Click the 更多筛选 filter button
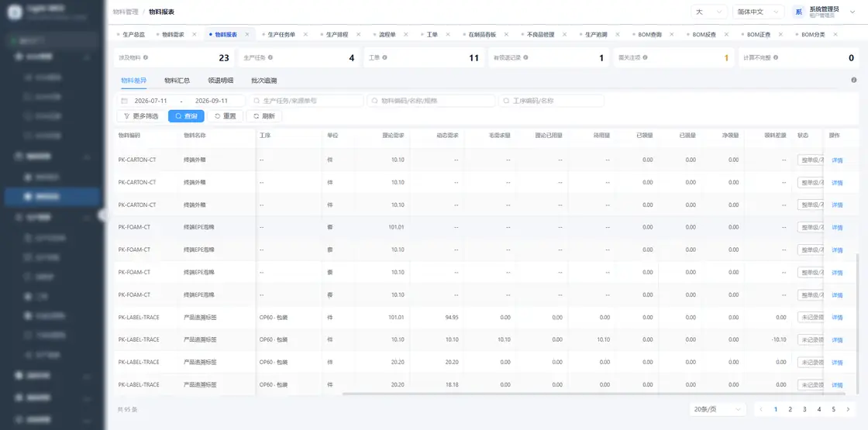 click(x=140, y=116)
